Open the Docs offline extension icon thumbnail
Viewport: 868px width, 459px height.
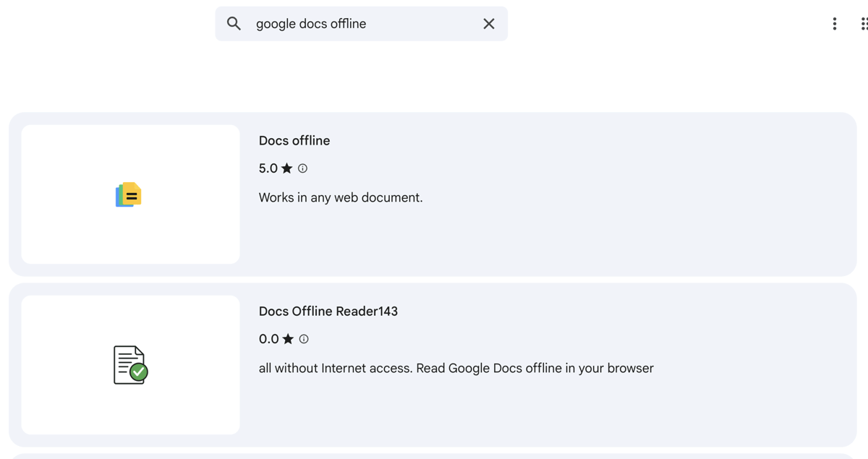[130, 194]
